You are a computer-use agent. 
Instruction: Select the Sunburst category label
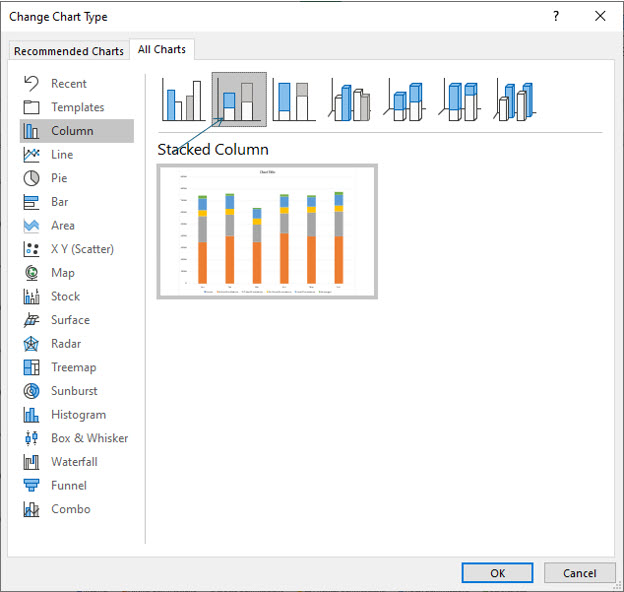[x=74, y=391]
